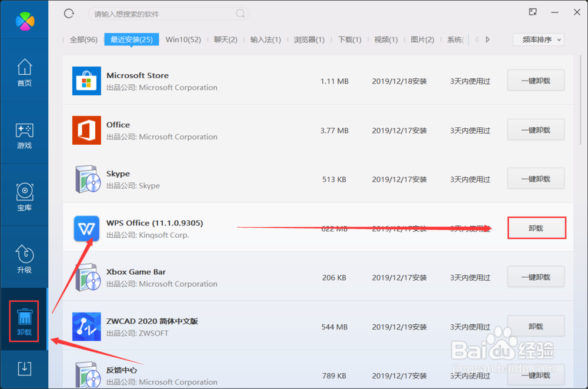Click 出品公司: Kingsoft Corp. text
Screen dimensions: 588x389
(148, 235)
